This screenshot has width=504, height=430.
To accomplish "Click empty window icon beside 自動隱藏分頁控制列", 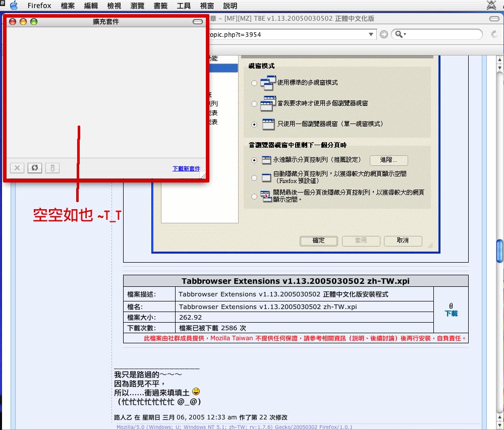I will pyautogui.click(x=266, y=177).
